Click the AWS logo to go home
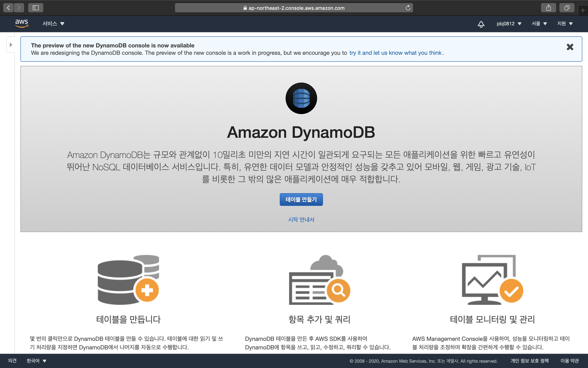Image resolution: width=588 pixels, height=368 pixels. click(x=22, y=23)
